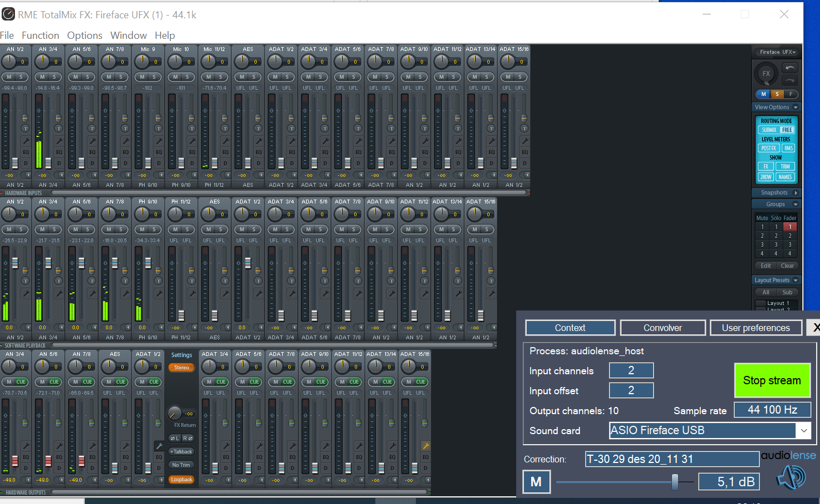This screenshot has height=504, width=820.
Task: Click the Layout Presets Sub button
Action: click(787, 292)
